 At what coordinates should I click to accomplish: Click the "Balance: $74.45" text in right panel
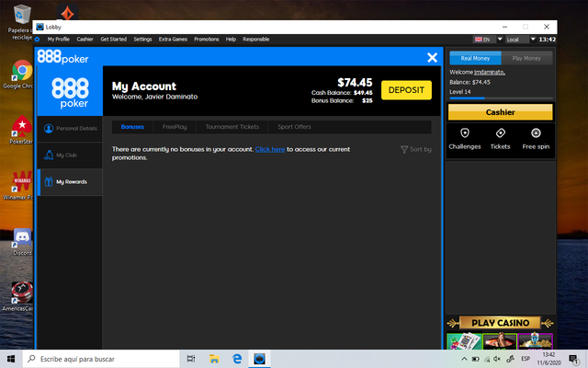[469, 82]
